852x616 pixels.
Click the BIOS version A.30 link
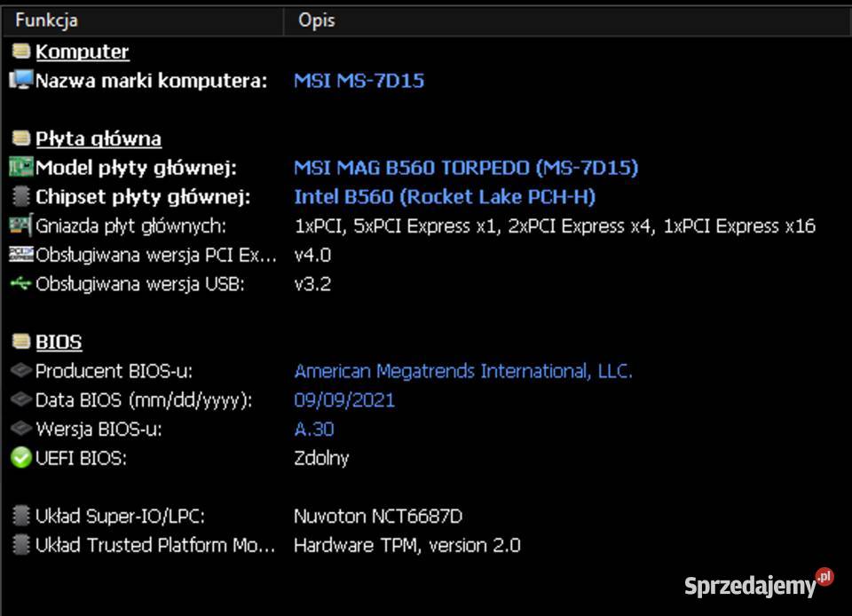(x=313, y=429)
